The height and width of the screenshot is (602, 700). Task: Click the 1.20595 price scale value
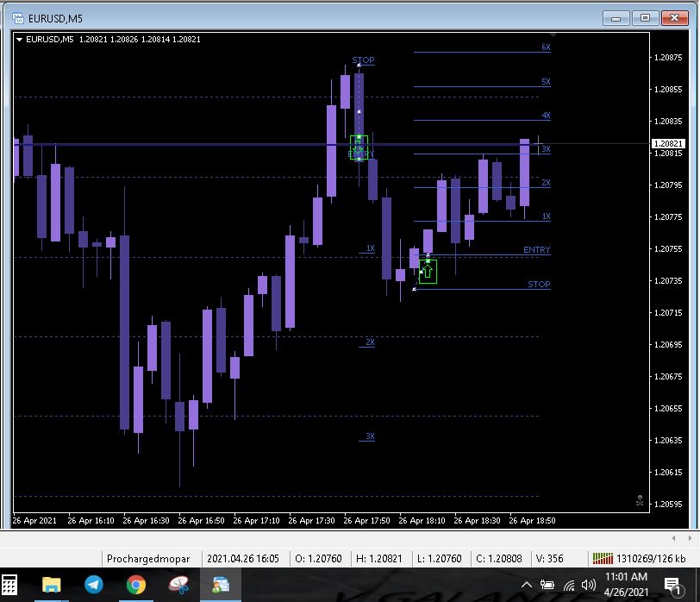point(668,504)
